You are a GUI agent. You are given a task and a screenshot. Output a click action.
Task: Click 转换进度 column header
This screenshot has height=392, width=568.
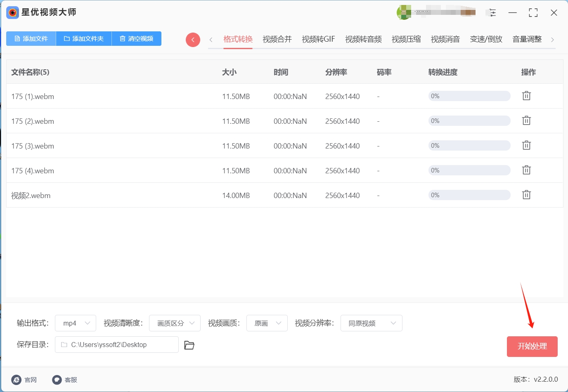pyautogui.click(x=443, y=72)
